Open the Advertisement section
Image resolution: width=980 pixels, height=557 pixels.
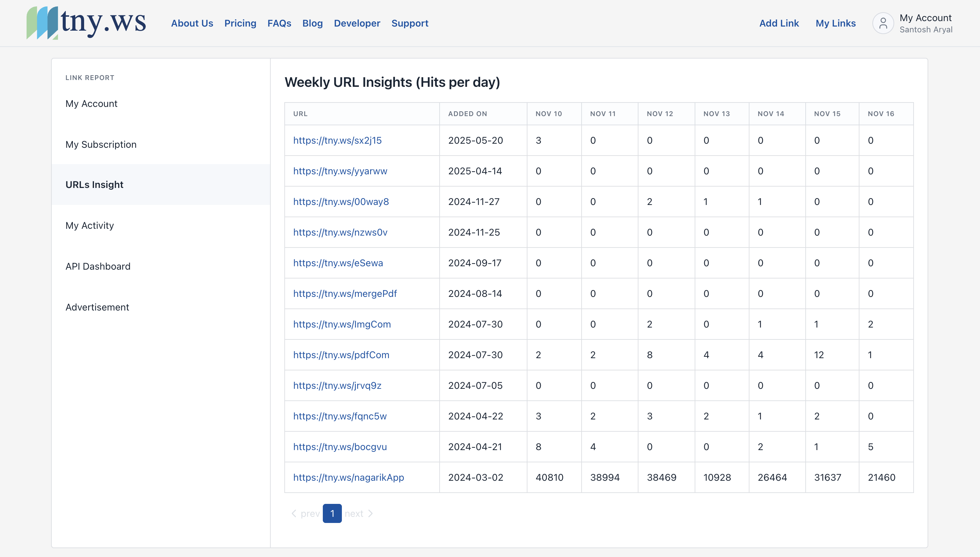point(97,307)
